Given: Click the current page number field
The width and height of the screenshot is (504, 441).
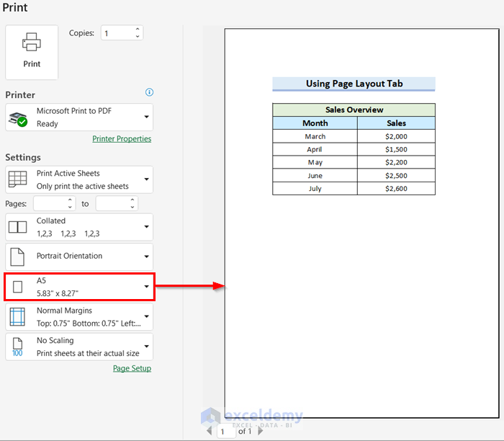Looking at the screenshot, I should point(226,432).
